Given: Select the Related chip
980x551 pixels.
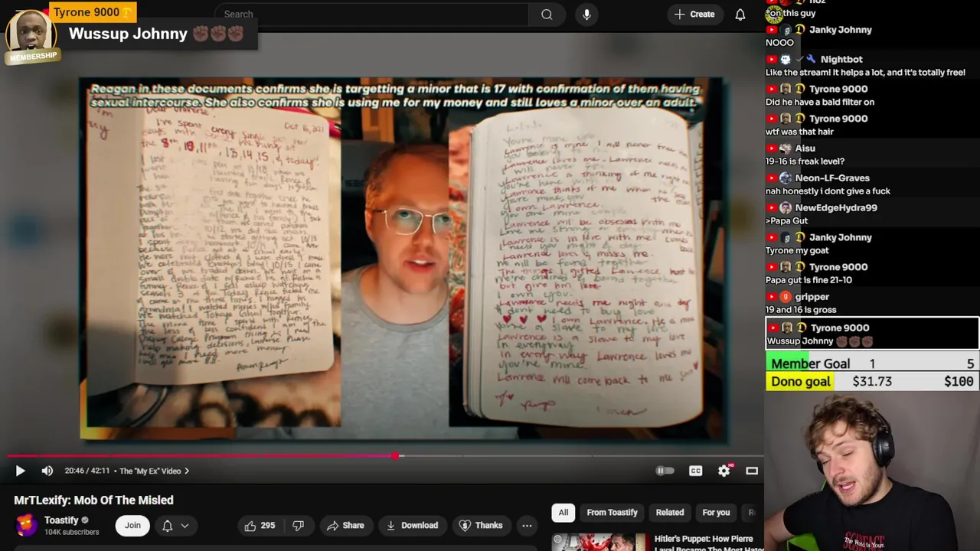Looking at the screenshot, I should coord(670,513).
